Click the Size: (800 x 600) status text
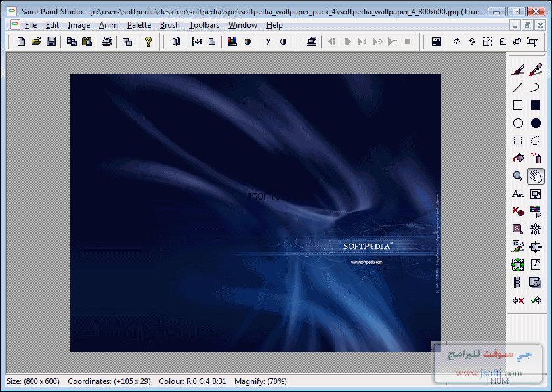 33,381
